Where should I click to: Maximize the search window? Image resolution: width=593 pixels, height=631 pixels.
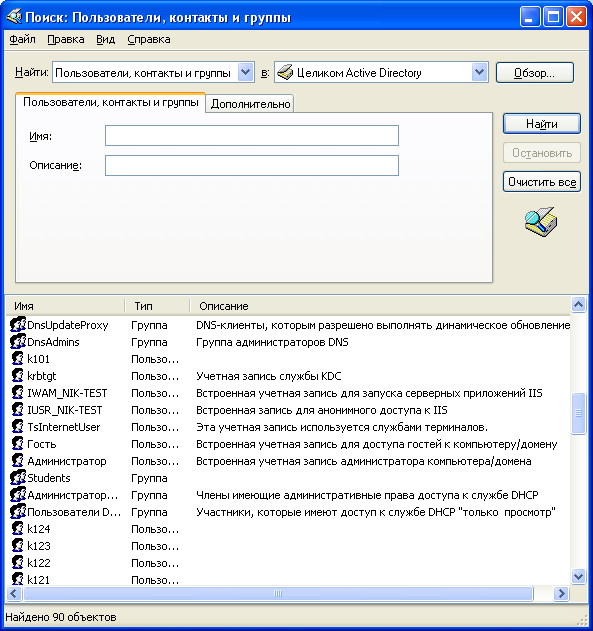tap(554, 17)
